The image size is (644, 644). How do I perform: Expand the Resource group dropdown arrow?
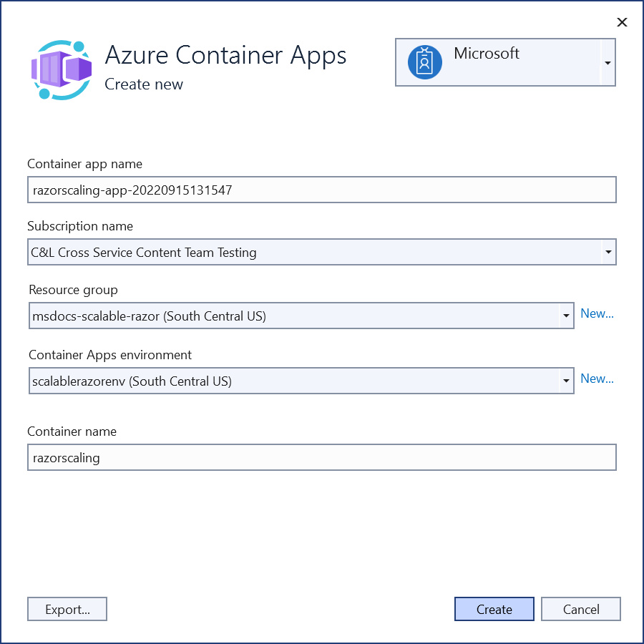(565, 316)
